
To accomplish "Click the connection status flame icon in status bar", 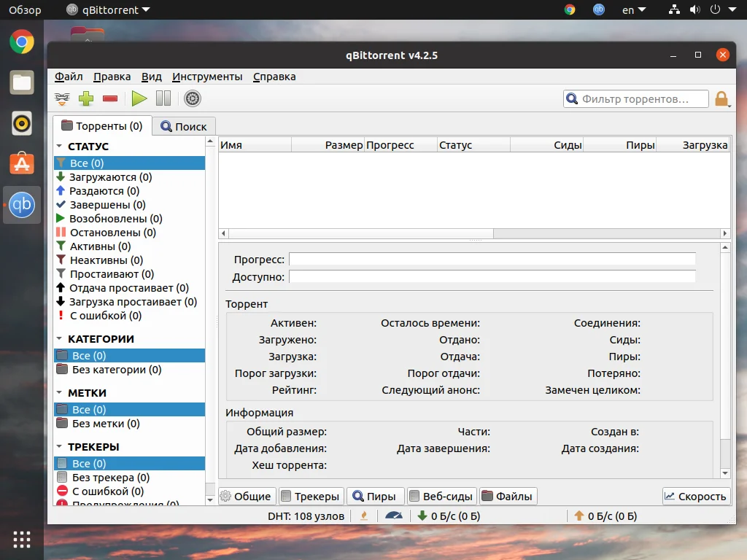I will tap(364, 516).
